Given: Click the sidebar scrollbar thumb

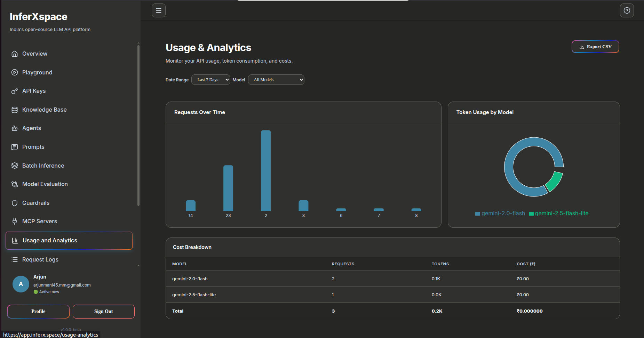Looking at the screenshot, I should (138, 125).
